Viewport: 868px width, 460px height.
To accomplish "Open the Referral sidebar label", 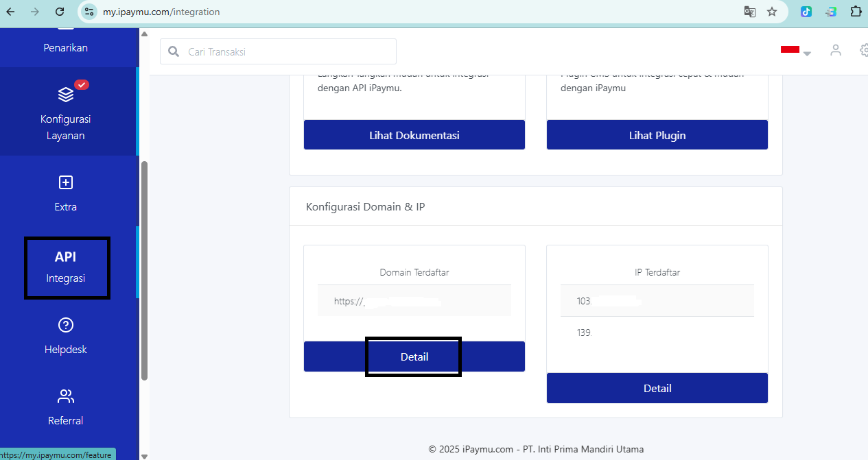I will [66, 421].
